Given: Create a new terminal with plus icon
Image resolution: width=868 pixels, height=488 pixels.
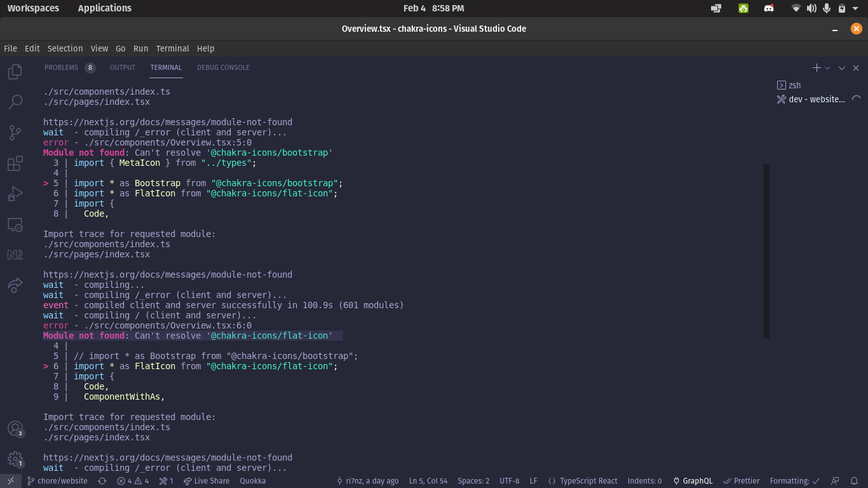Looking at the screenshot, I should [817, 68].
